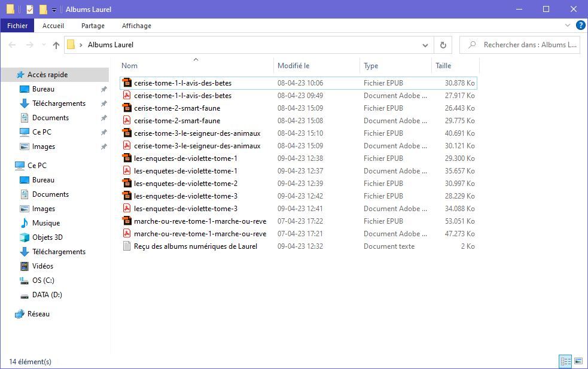The height and width of the screenshot is (369, 588).
Task: Switch to the Accueil ribbon tab
Action: (53, 26)
